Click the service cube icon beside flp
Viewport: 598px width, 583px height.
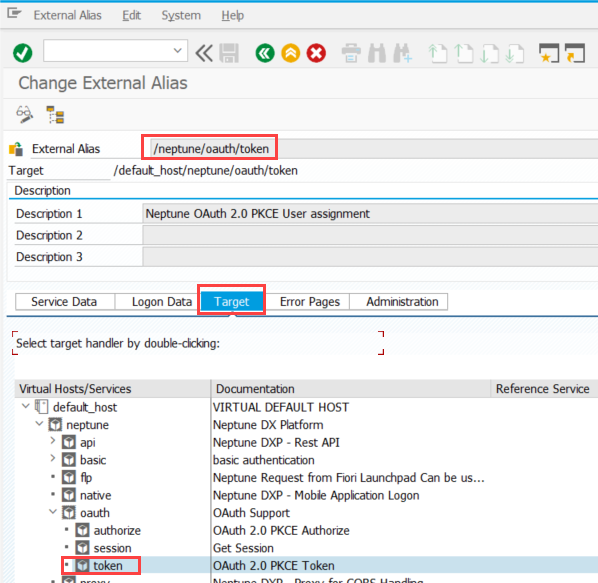tap(69, 477)
